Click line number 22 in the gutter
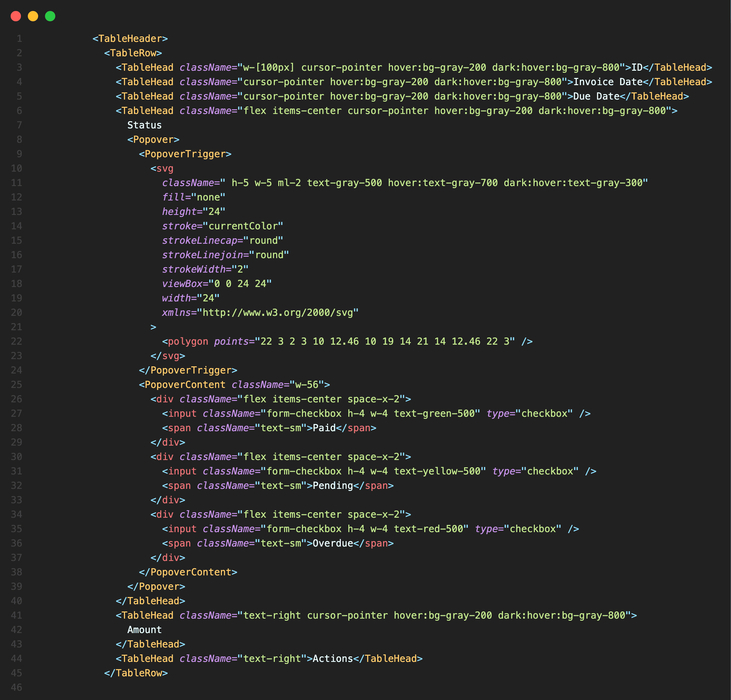This screenshot has width=731, height=700. pos(16,341)
